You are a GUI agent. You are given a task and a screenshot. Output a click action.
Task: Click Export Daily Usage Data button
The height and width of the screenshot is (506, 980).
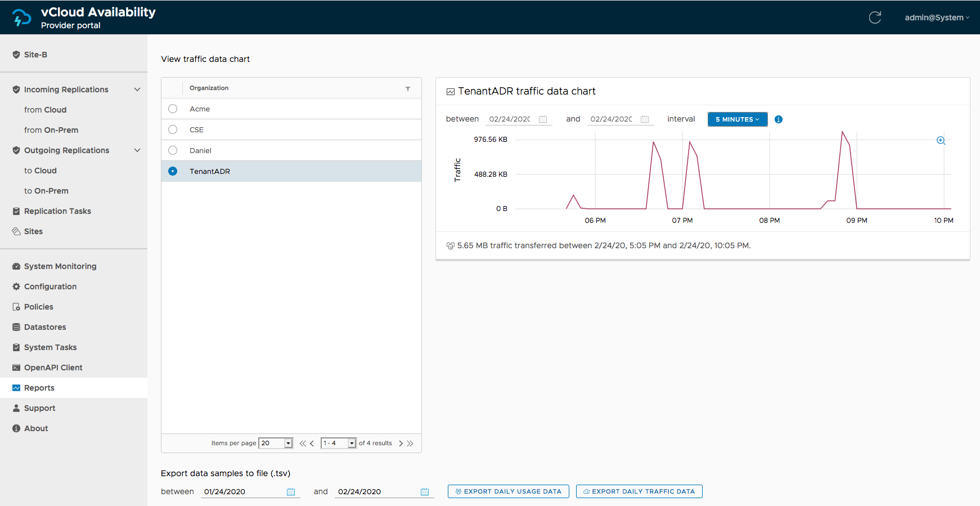pos(508,491)
